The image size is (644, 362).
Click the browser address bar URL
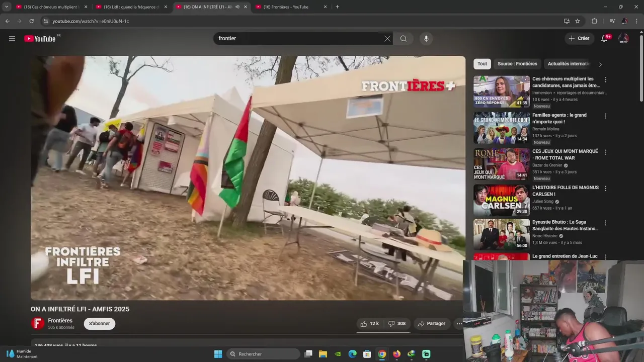[x=91, y=21]
